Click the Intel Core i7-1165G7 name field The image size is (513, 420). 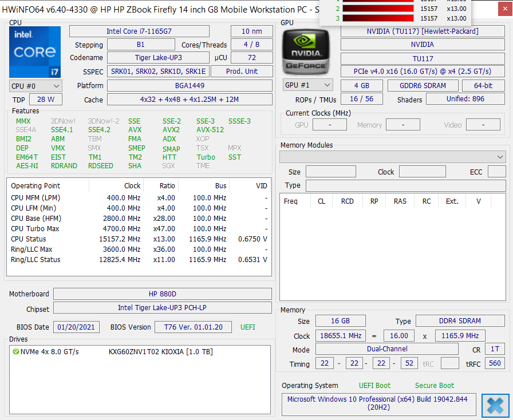coord(145,31)
